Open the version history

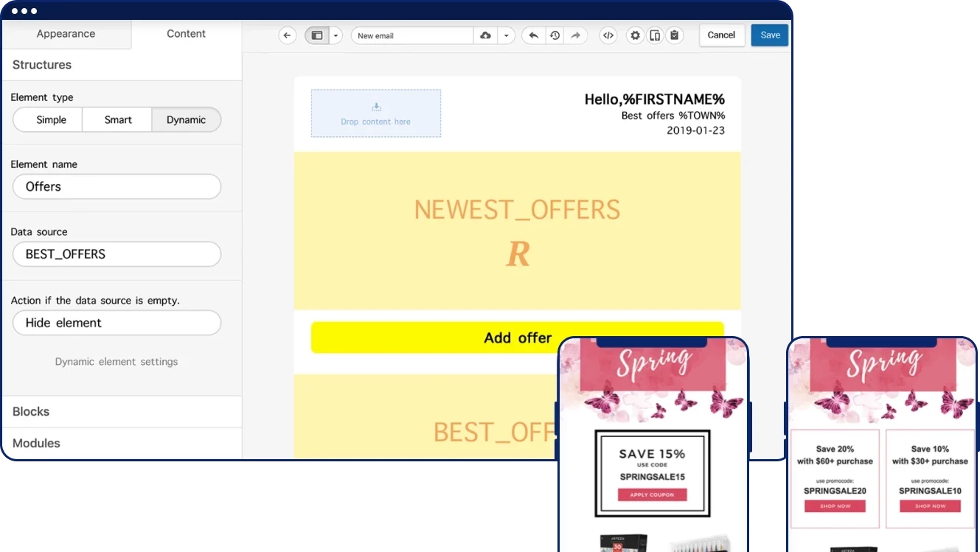tap(554, 35)
